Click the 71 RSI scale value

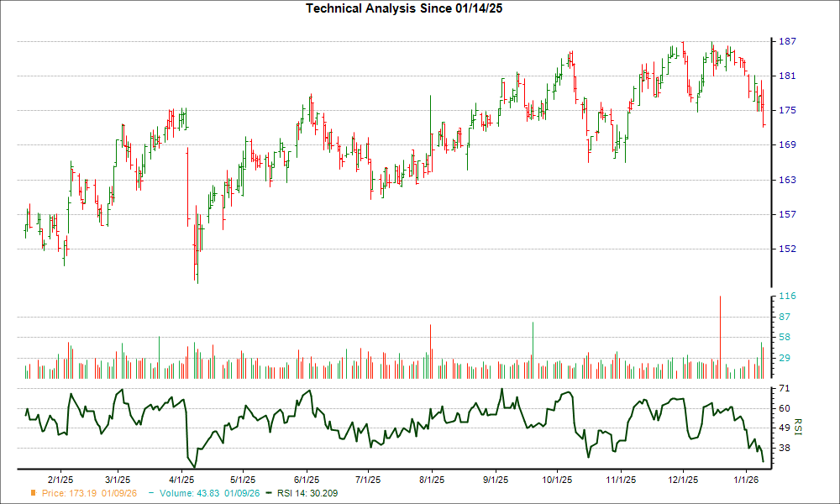(785, 387)
